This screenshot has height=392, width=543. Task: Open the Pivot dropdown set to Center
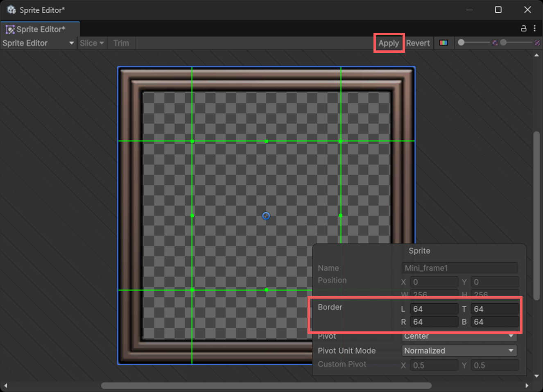coord(459,336)
